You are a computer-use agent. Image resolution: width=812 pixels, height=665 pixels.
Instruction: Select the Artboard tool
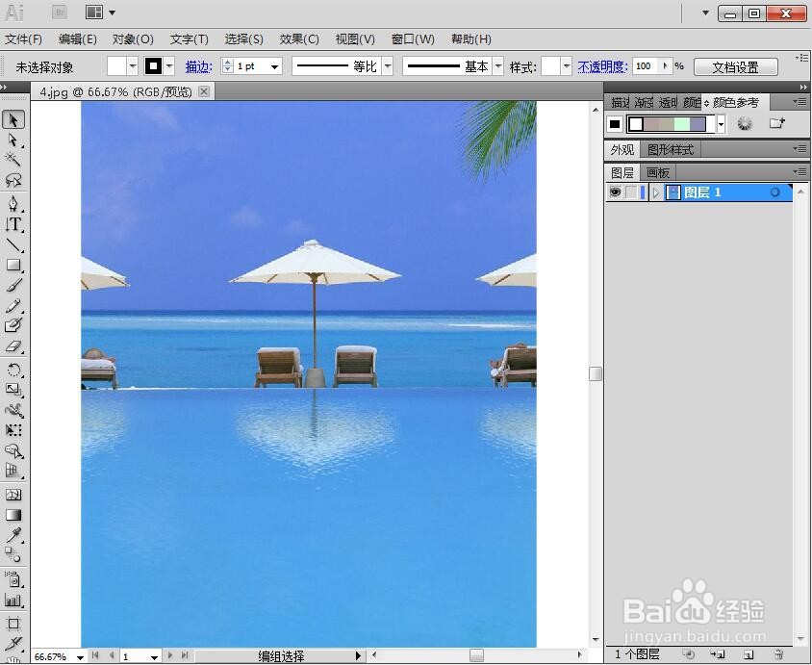click(x=13, y=623)
